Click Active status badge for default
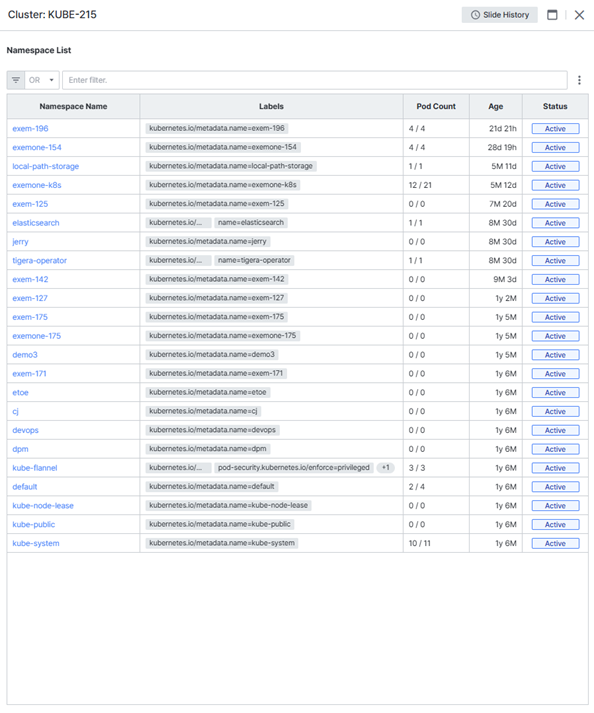Screen dimensions: 594x713 pos(555,487)
